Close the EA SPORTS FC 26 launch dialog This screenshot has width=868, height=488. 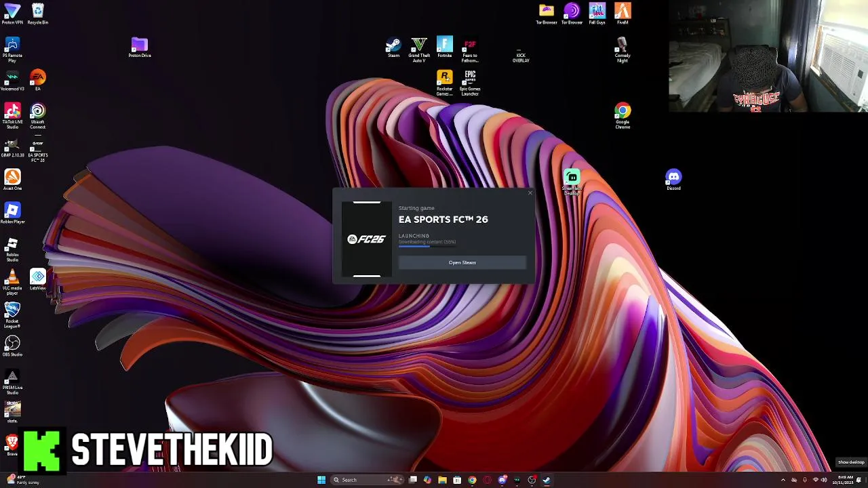[530, 193]
